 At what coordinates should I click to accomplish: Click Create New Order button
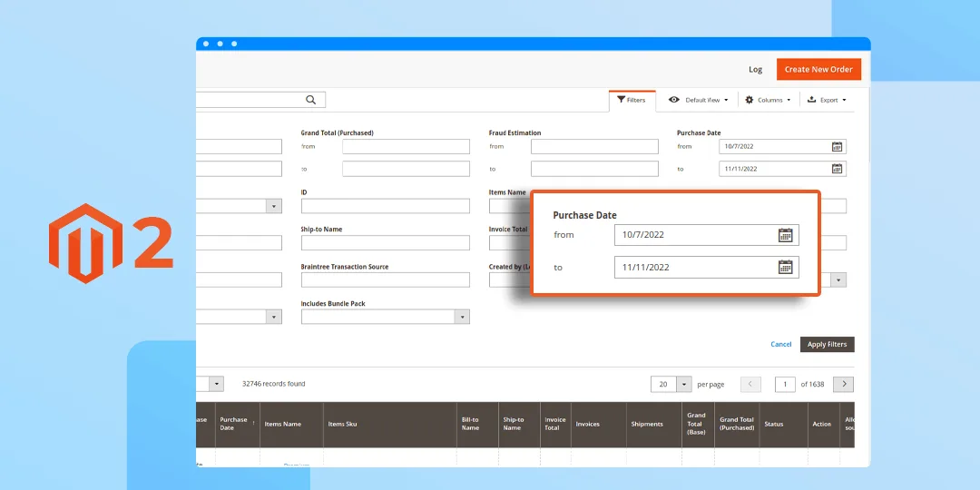click(818, 69)
